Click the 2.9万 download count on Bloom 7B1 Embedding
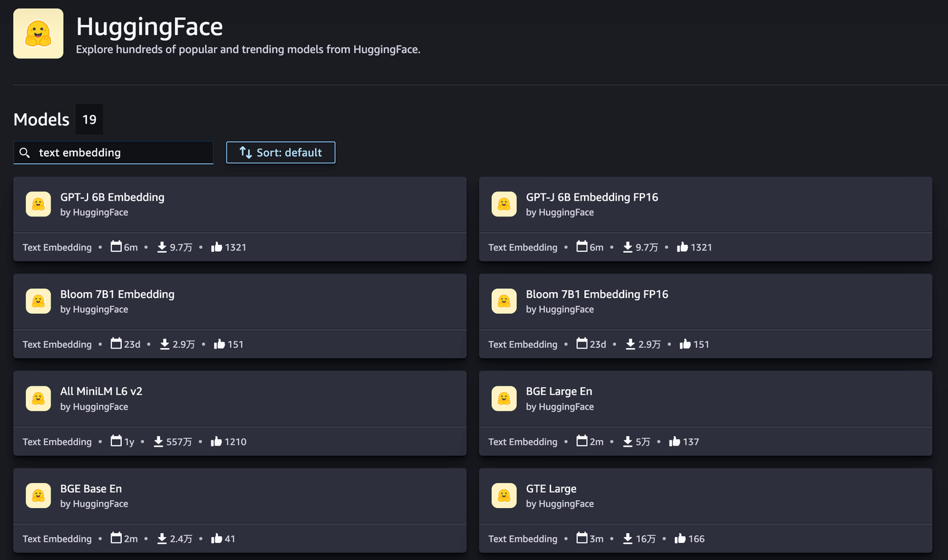This screenshot has width=948, height=560. (184, 344)
